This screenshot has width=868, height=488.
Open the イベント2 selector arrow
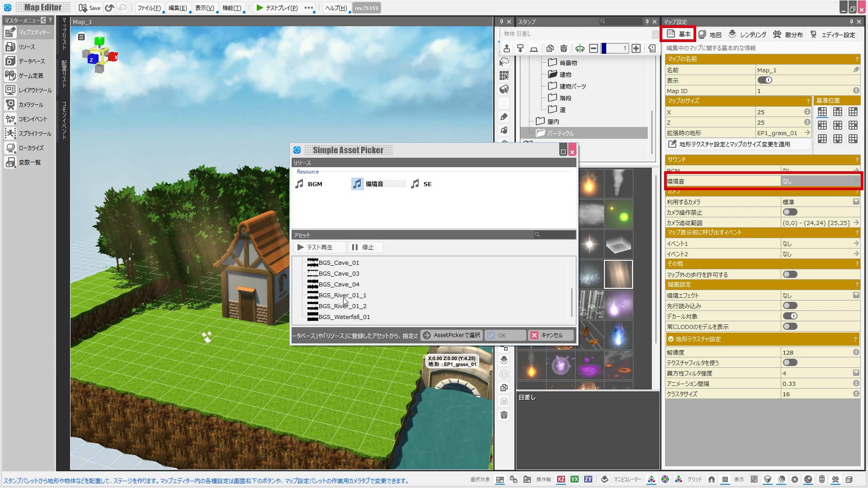click(x=856, y=254)
